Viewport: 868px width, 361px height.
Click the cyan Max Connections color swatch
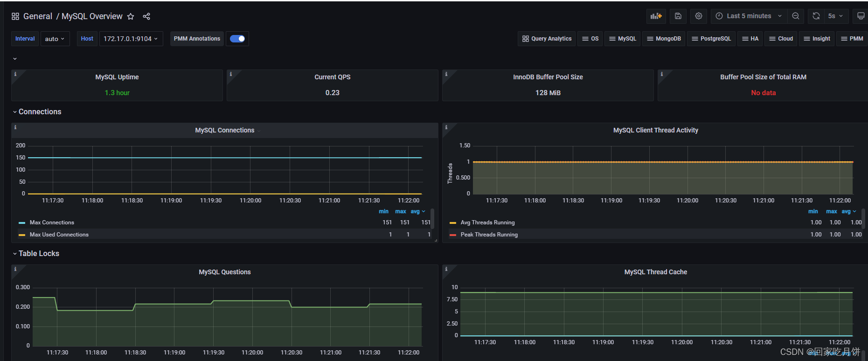pyautogui.click(x=22, y=223)
